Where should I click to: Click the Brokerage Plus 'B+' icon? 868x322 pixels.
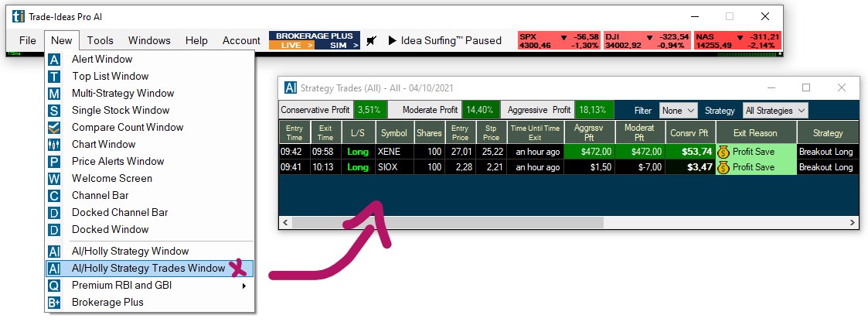(x=54, y=303)
